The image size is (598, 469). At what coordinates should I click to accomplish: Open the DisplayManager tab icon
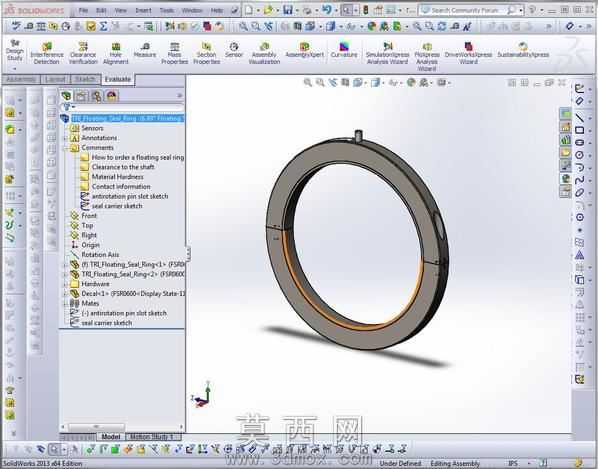tap(111, 96)
